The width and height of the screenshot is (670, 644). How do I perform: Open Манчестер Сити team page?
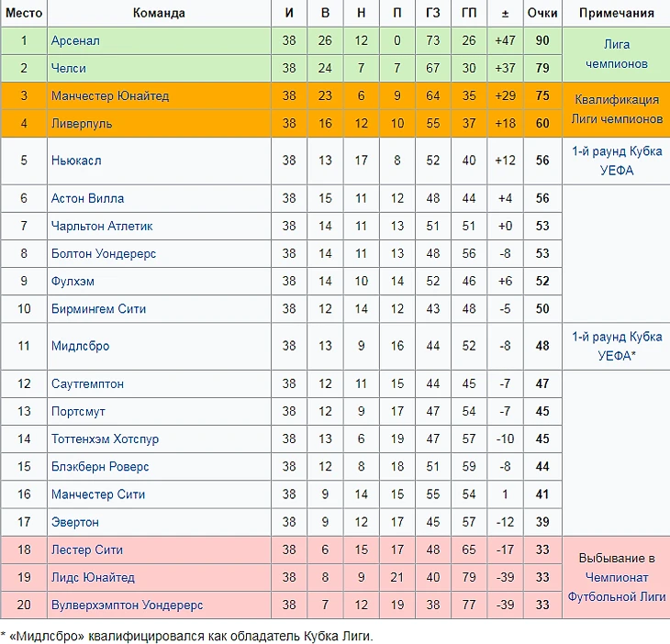(x=98, y=494)
